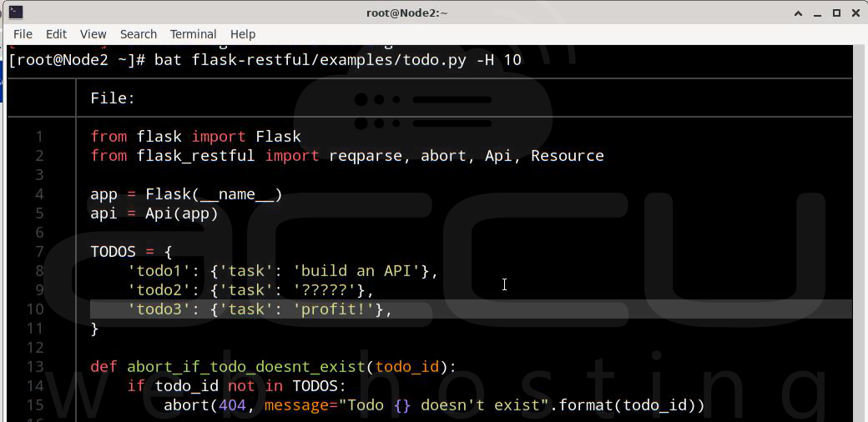Click 'api = Api(app)' line
Screen dimensions: 868x422
[x=154, y=214]
